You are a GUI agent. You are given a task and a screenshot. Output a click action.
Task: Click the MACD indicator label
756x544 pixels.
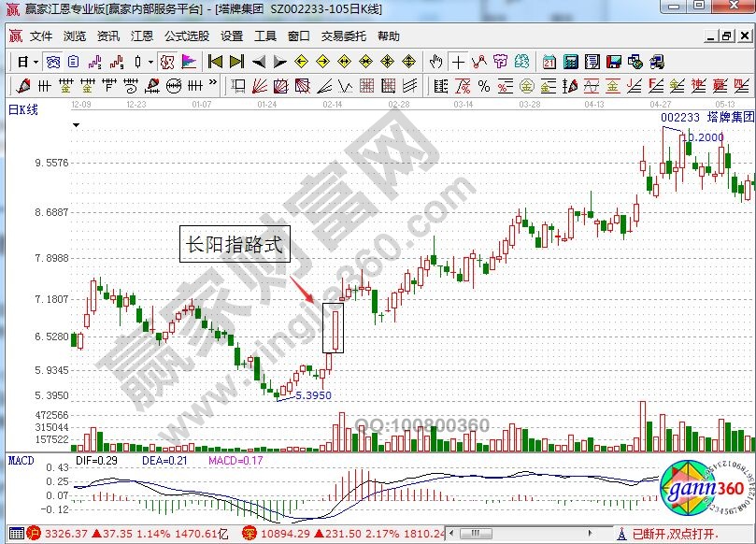pos(21,461)
